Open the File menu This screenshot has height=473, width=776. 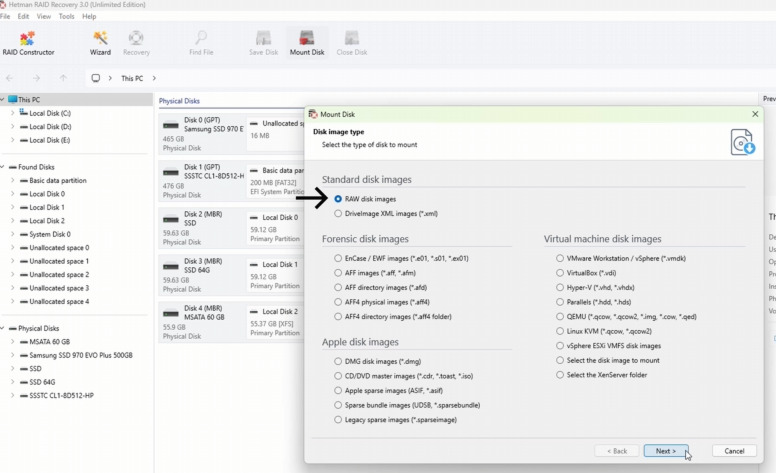(5, 16)
